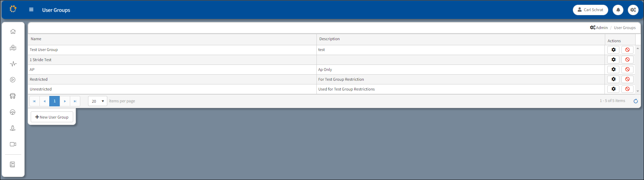Open the steering wheel drivers icon

[x=13, y=112]
